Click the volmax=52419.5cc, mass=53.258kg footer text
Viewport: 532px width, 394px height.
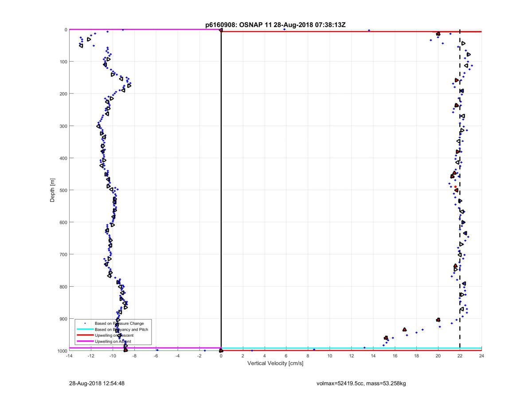361,383
